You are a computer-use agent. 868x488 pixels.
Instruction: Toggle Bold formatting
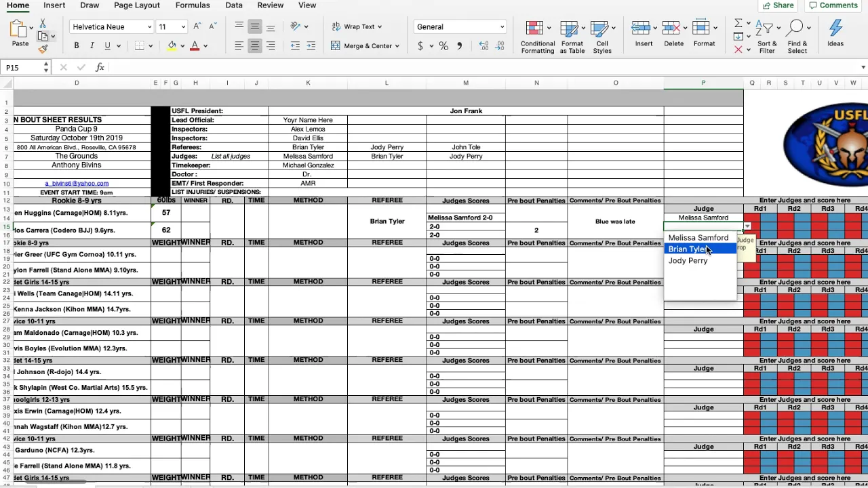click(x=77, y=45)
